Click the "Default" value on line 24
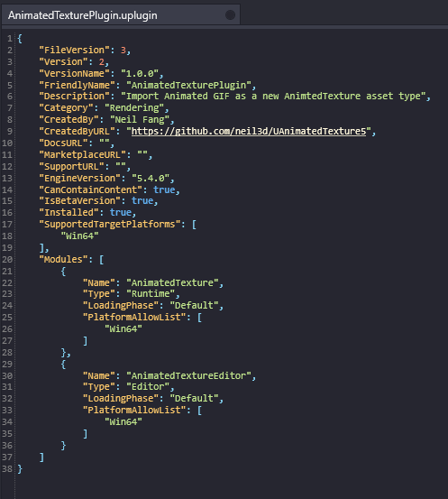The height and width of the screenshot is (499, 448). [194, 306]
